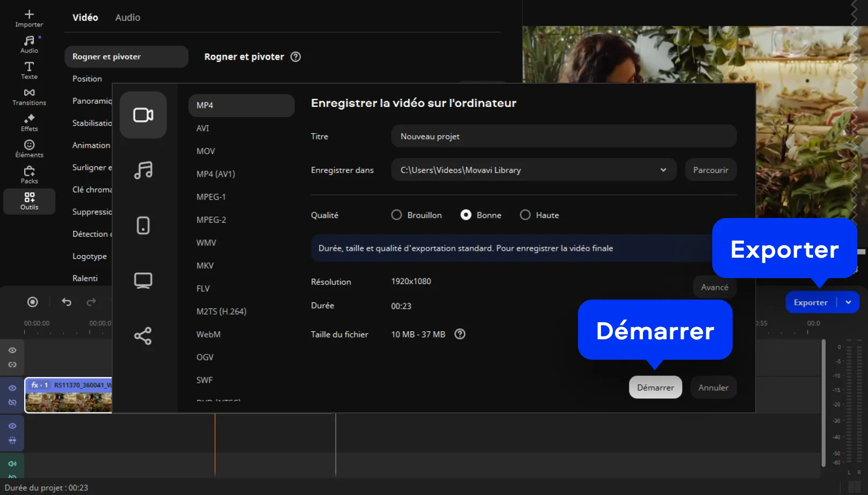
Task: Switch to the Audio tab
Action: click(128, 18)
